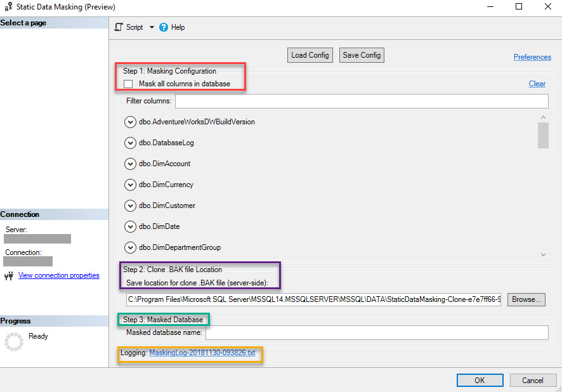Click the Script toolbar icon
Screen dimensions: 562x392
(x=119, y=27)
